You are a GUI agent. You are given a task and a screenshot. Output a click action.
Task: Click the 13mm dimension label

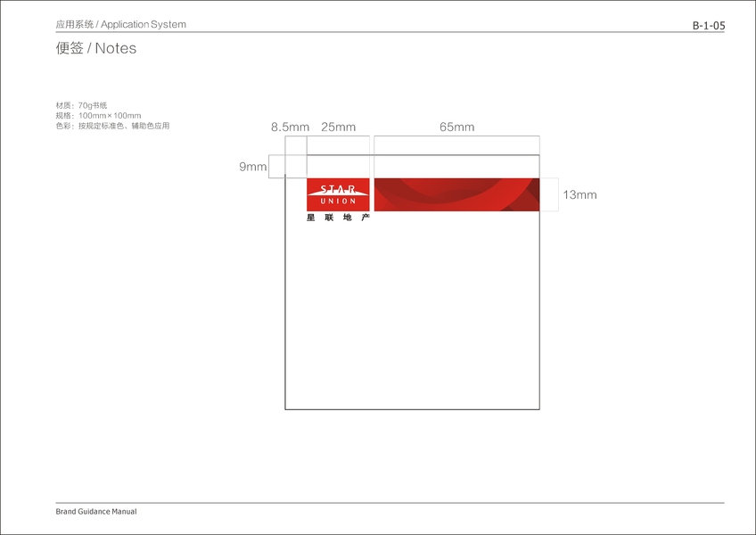coord(579,195)
